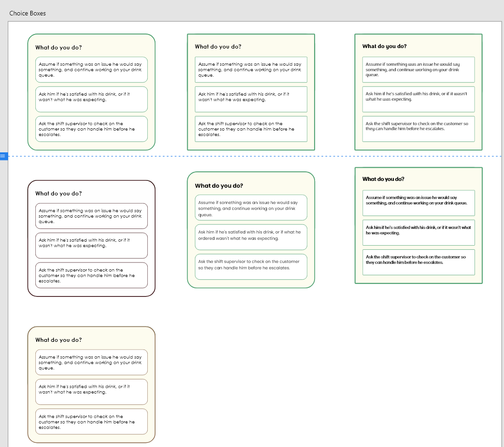Screen dimensions: 504x447
Task: Click 'Ask him' option in top-right square card
Action: (x=418, y=99)
